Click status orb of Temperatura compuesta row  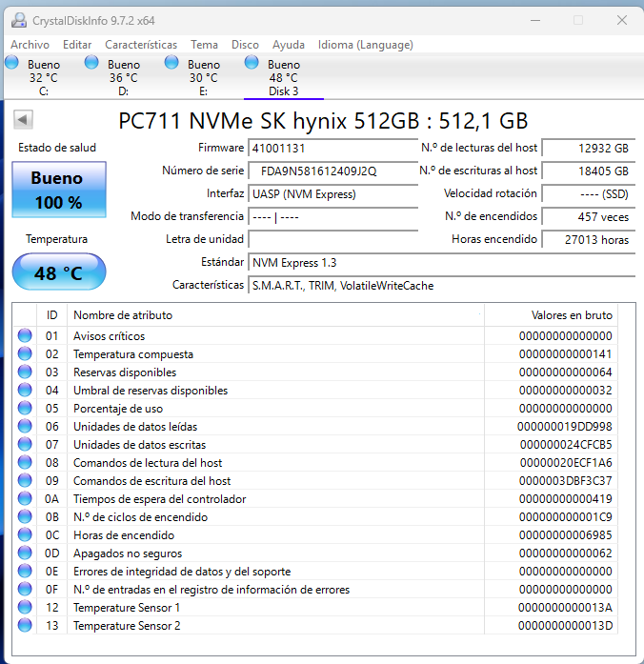(x=25, y=353)
